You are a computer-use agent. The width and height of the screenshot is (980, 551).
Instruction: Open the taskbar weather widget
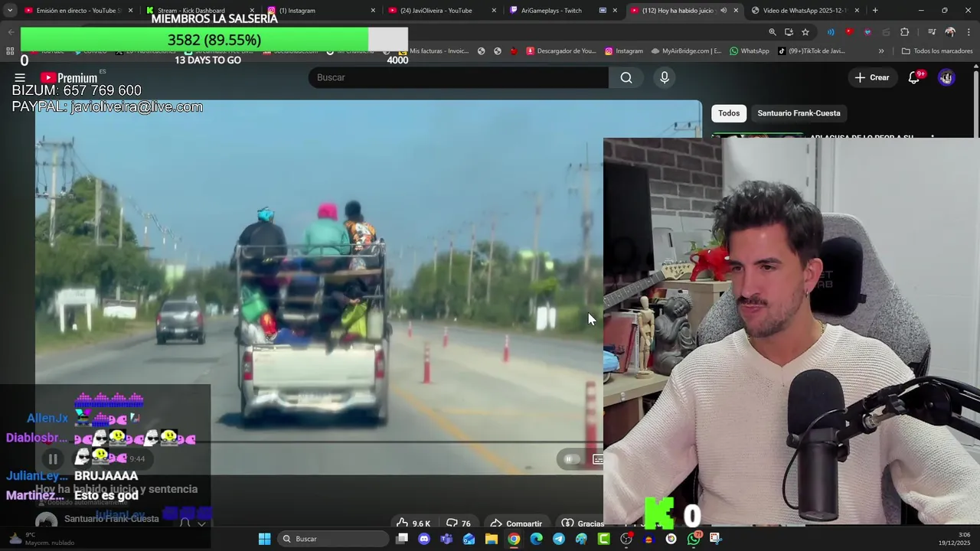[42, 539]
